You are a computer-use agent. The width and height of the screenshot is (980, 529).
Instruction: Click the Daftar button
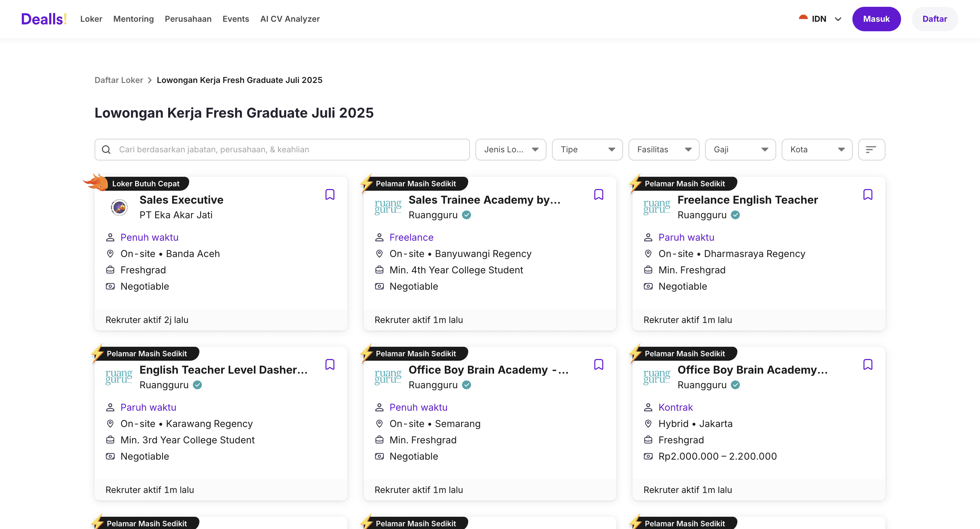click(x=934, y=19)
